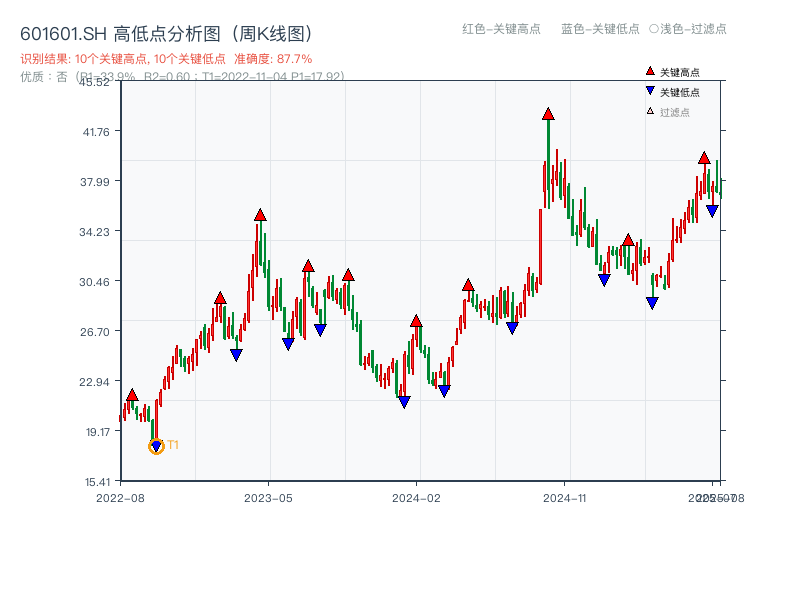
Task: Click the last blue triangle near 2025-08
Action: point(712,209)
